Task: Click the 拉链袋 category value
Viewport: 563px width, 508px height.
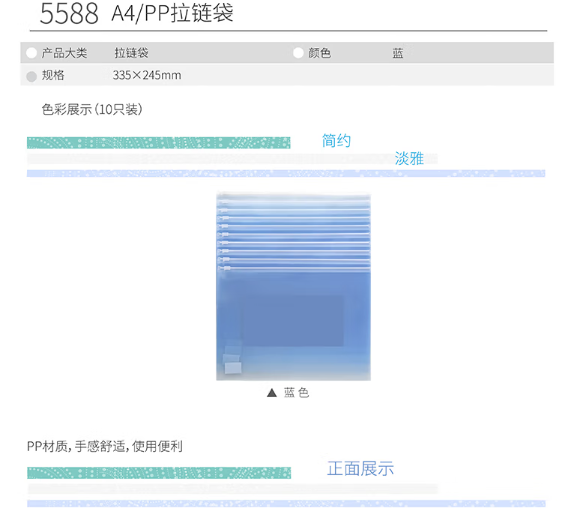Action: pos(131,53)
